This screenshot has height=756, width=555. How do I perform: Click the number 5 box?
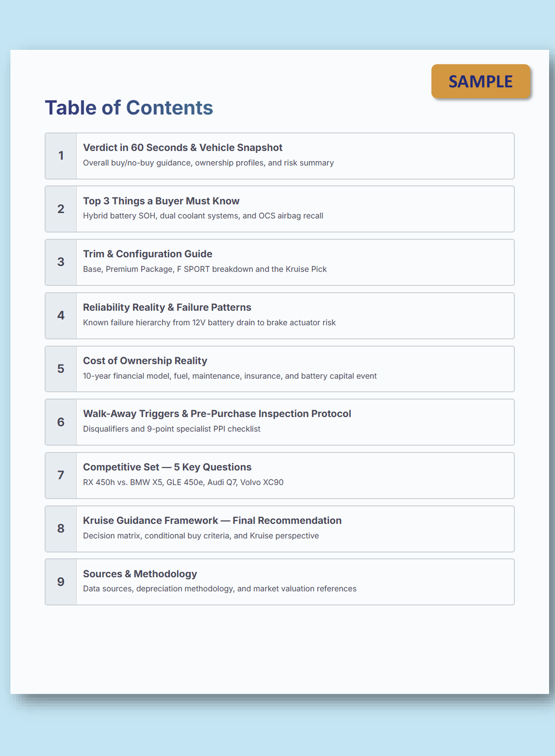tap(61, 369)
